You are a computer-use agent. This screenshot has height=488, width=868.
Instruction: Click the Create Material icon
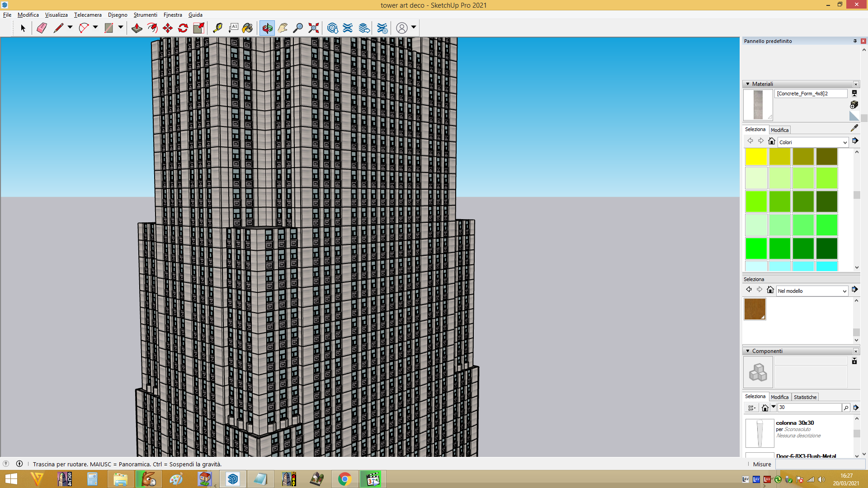click(854, 104)
